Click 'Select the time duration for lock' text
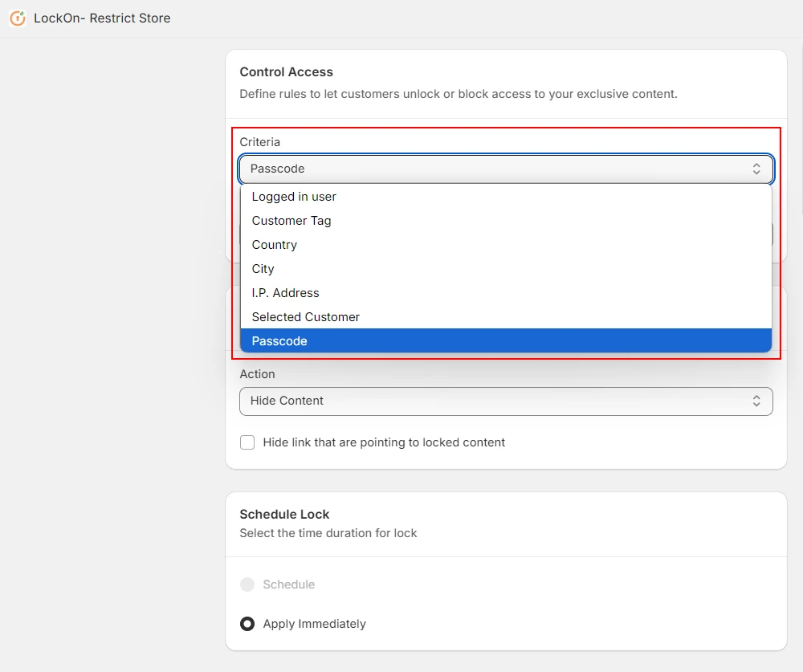 tap(328, 533)
